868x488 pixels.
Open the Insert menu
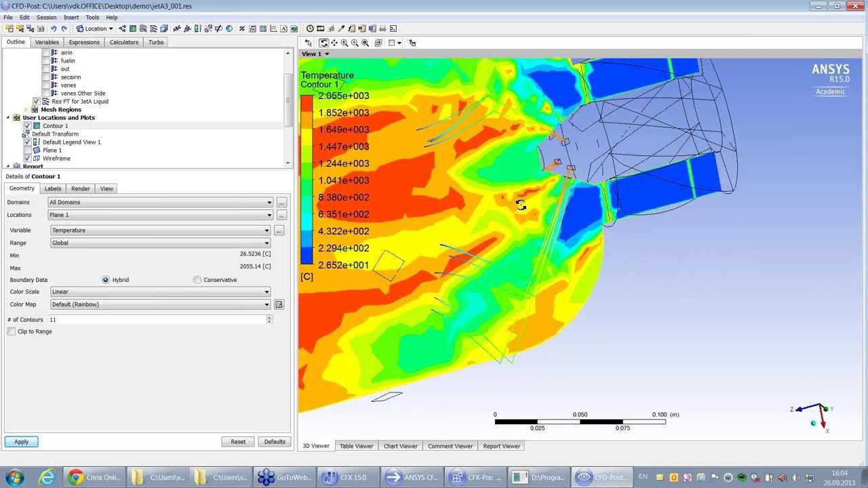(x=71, y=17)
